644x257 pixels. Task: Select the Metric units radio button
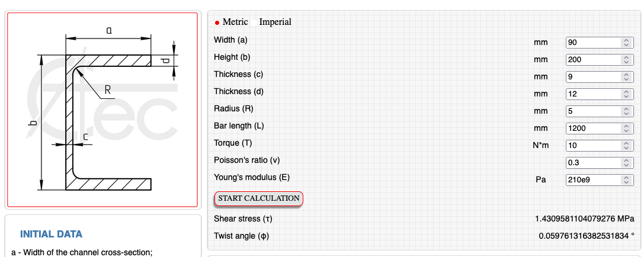point(217,23)
